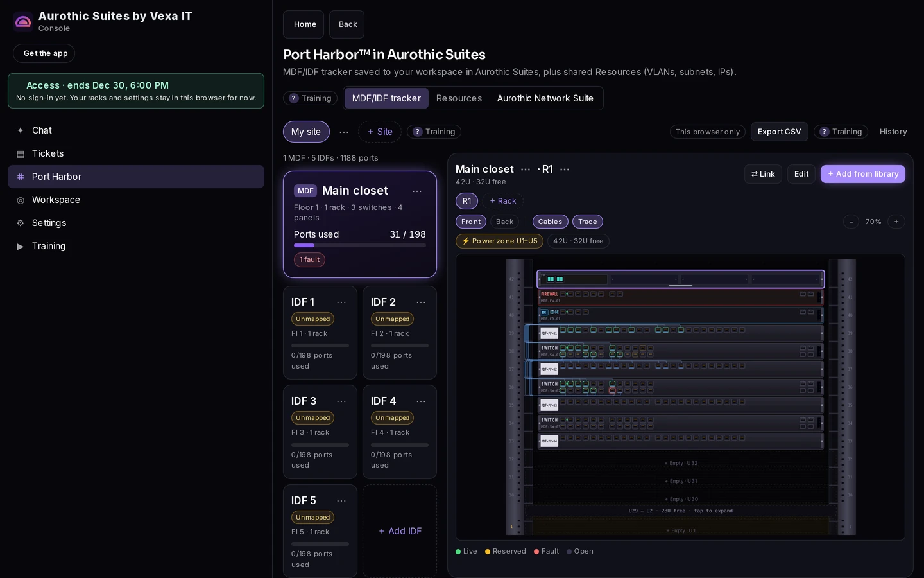Open Main closet MDF card options menu
The image size is (924, 578).
click(417, 191)
